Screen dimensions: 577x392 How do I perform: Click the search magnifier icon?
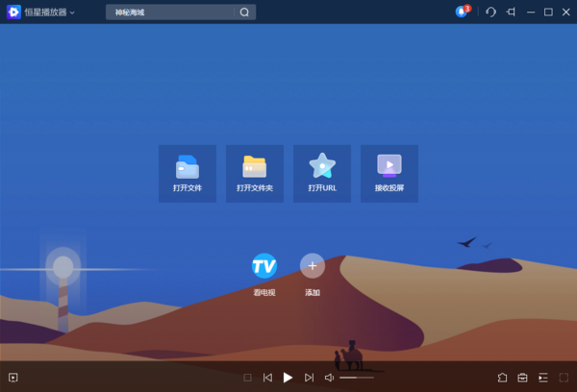click(244, 12)
